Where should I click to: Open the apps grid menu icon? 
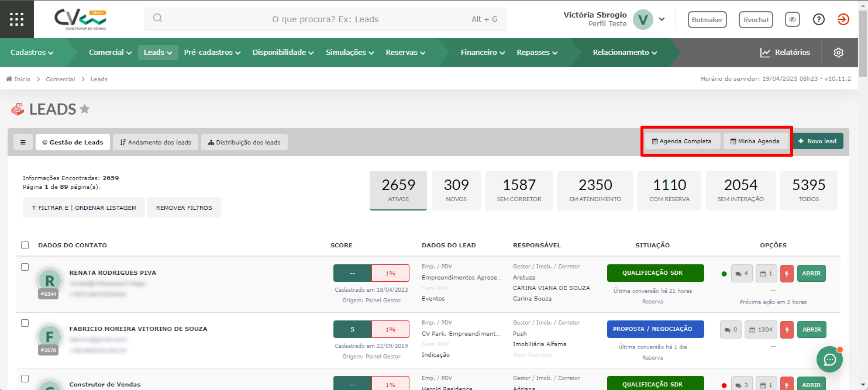[x=17, y=19]
